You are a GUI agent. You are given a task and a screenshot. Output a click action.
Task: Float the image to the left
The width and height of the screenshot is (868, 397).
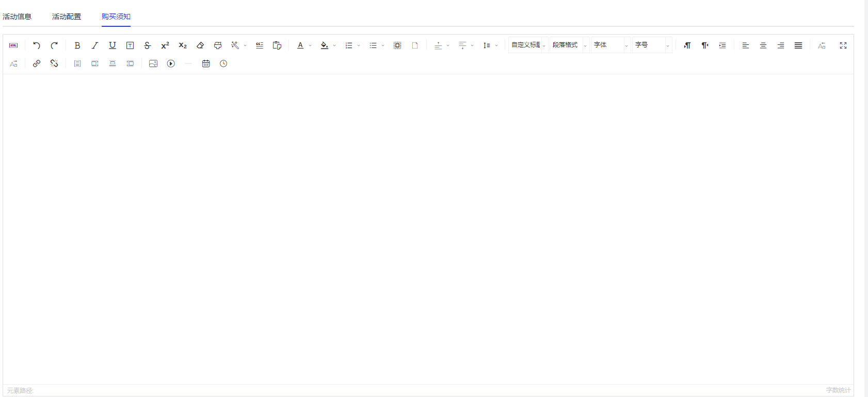coord(95,63)
